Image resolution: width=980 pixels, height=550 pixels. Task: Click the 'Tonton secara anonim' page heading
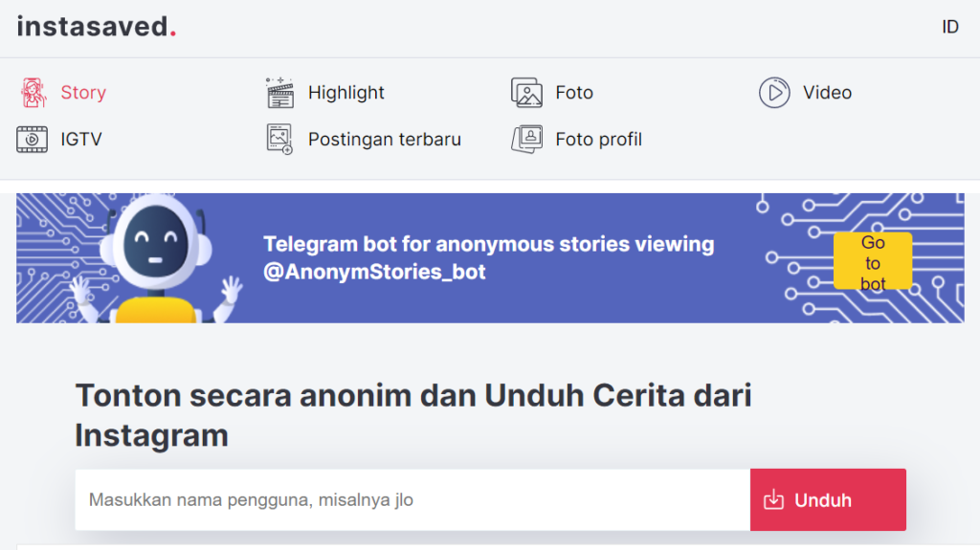(x=413, y=415)
